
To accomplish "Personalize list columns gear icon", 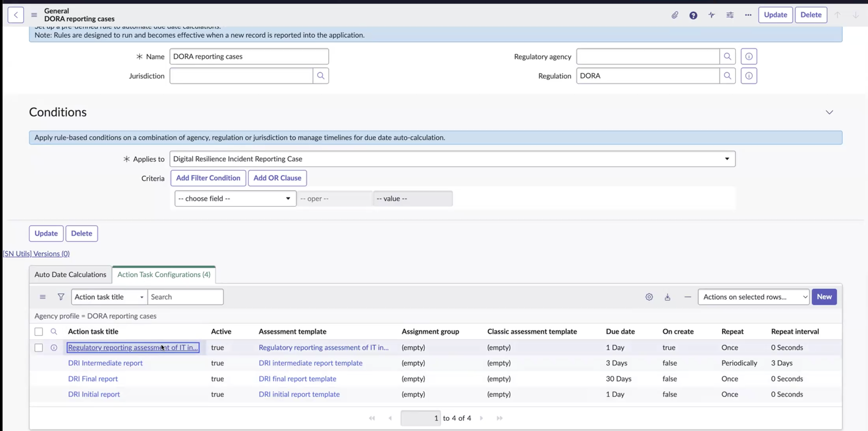I will point(649,297).
